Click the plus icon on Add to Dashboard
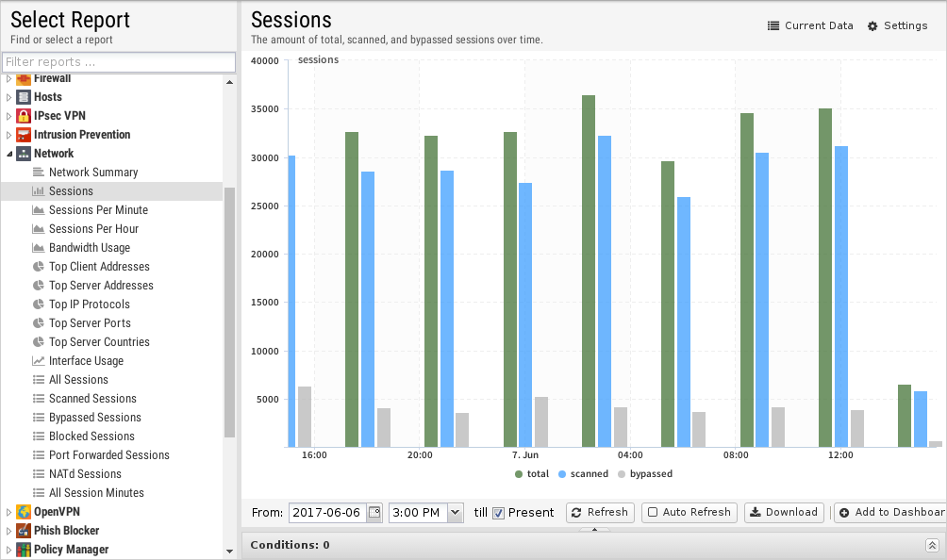Image resolution: width=947 pixels, height=560 pixels. click(x=844, y=512)
